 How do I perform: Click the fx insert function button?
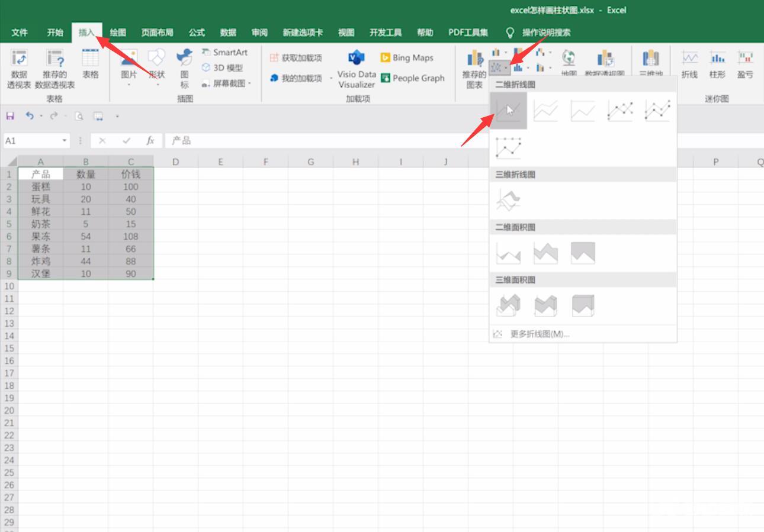150,141
